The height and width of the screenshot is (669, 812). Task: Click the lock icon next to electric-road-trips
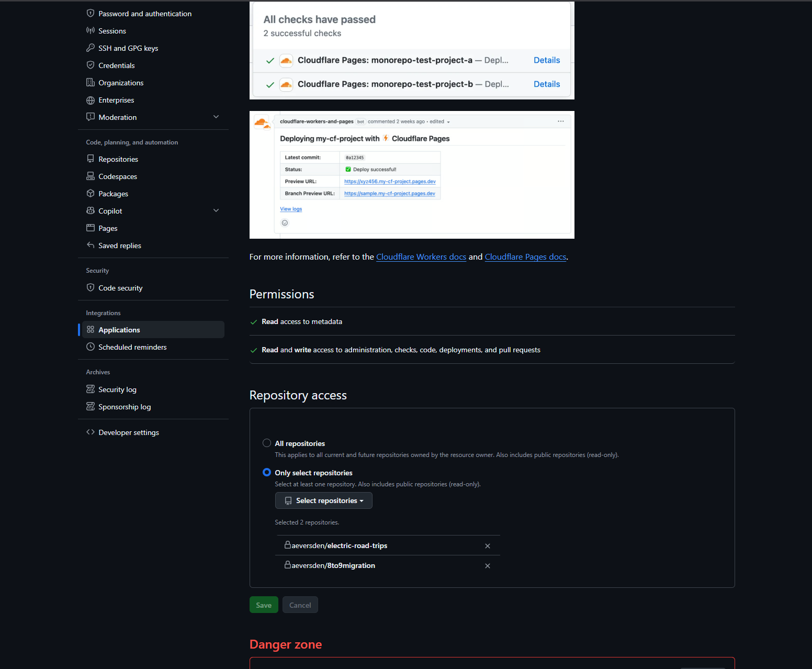coord(288,545)
